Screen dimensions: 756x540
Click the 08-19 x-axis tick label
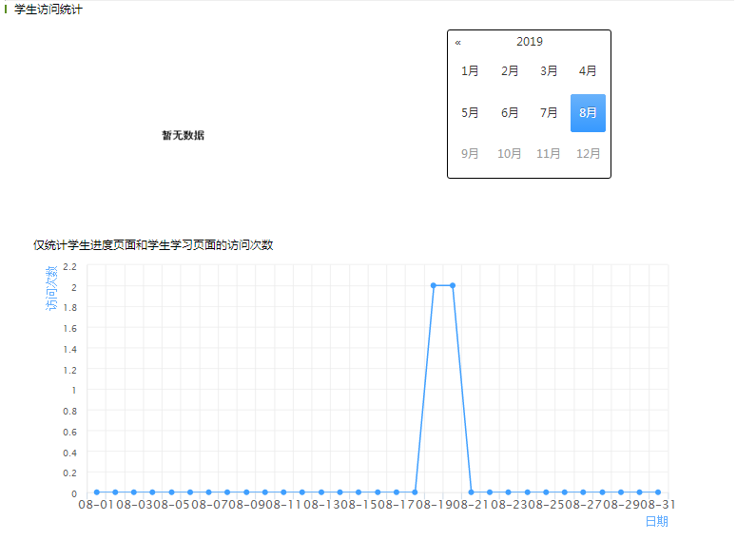(x=434, y=505)
